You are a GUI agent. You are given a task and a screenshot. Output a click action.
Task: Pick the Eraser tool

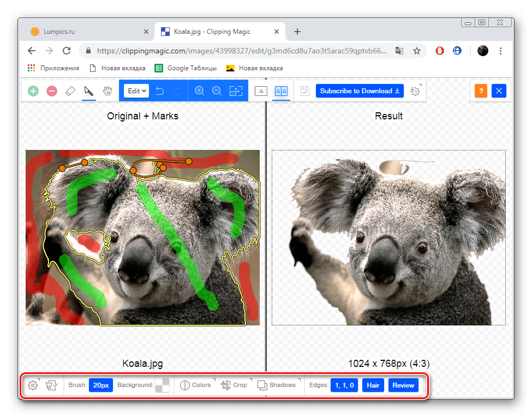click(70, 91)
